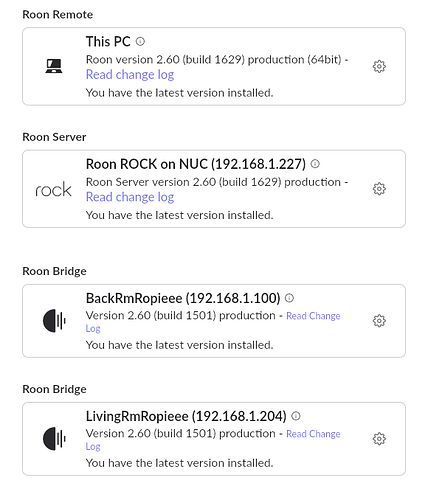Select the Roon ROCK on NUC title
This screenshot has width=427, height=500.
pos(196,164)
